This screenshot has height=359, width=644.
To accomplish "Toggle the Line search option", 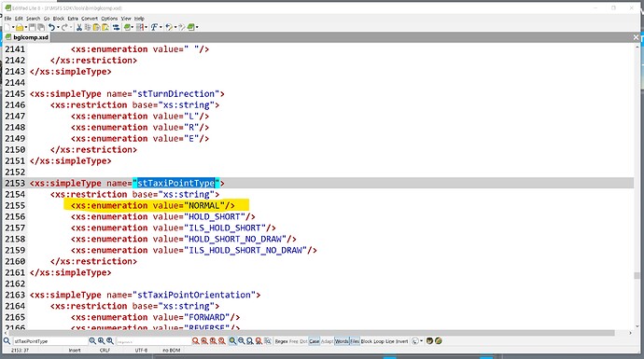I will (390, 341).
